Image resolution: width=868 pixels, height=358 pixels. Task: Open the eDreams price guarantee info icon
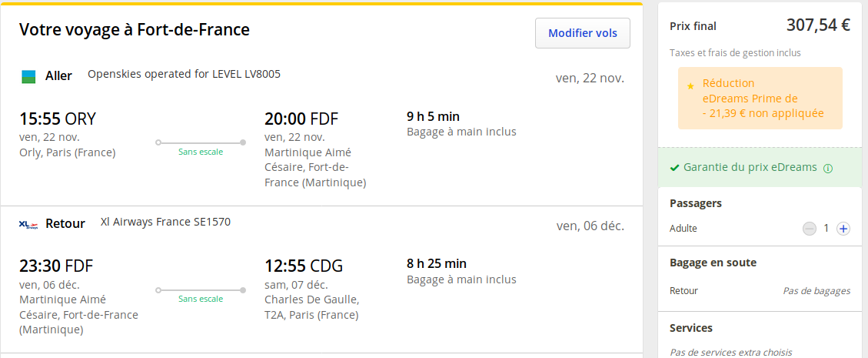coord(828,168)
